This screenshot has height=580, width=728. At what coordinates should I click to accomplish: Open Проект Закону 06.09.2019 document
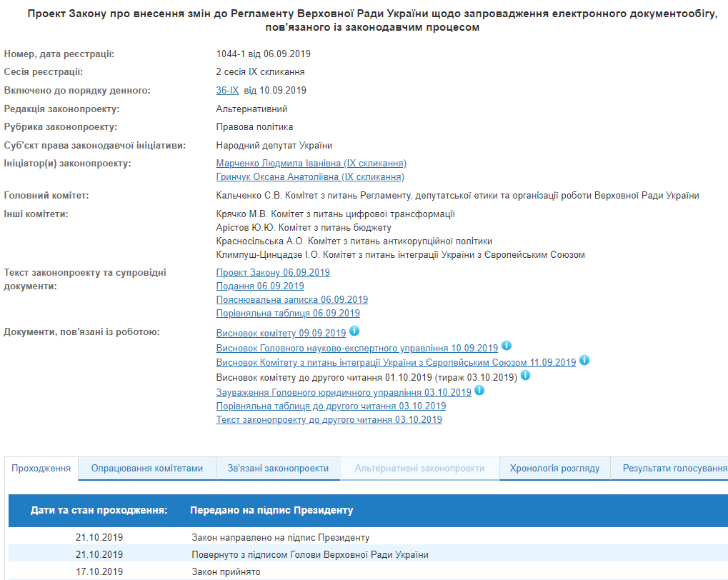tap(274, 272)
